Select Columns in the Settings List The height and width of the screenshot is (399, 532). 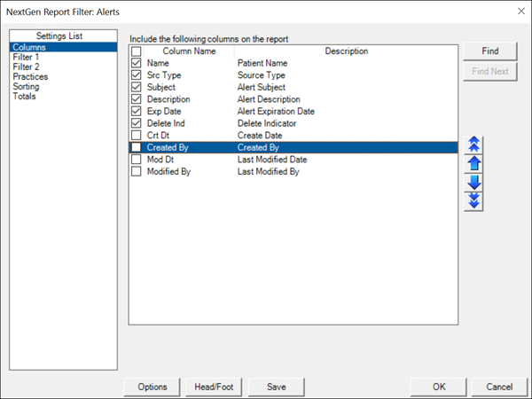click(x=64, y=47)
